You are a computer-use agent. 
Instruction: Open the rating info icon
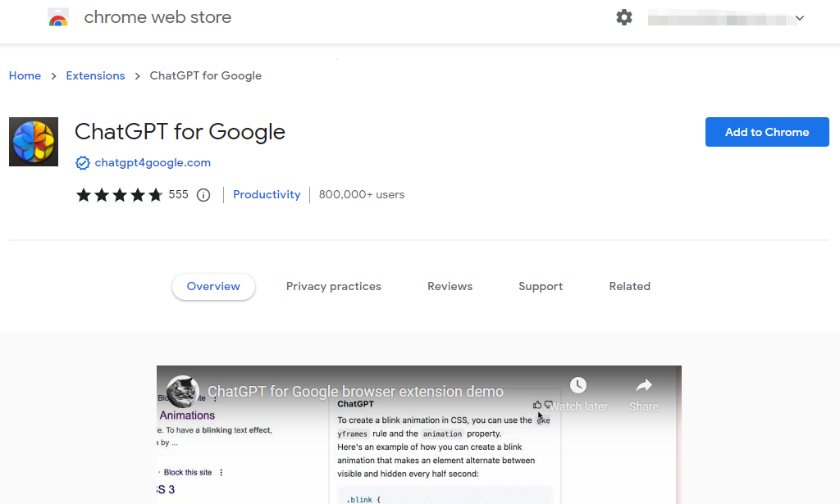(203, 195)
